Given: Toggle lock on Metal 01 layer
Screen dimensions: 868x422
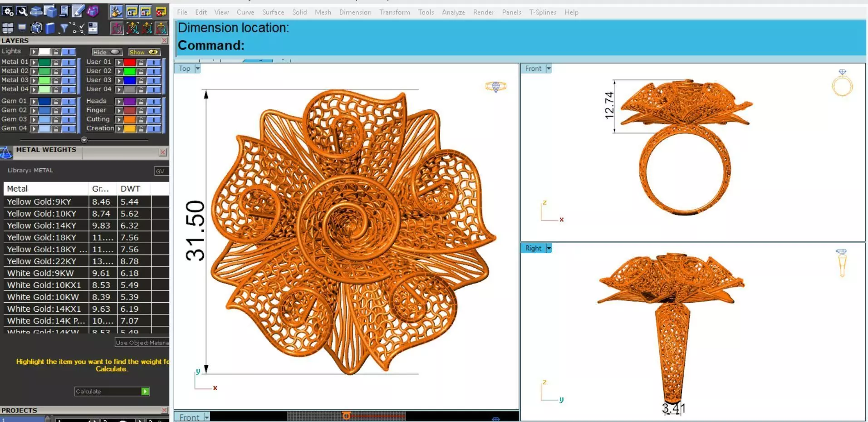Looking at the screenshot, I should tap(56, 62).
